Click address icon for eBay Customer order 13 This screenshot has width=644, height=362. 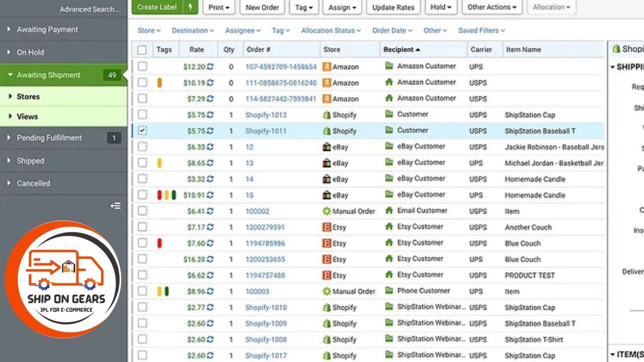point(389,163)
